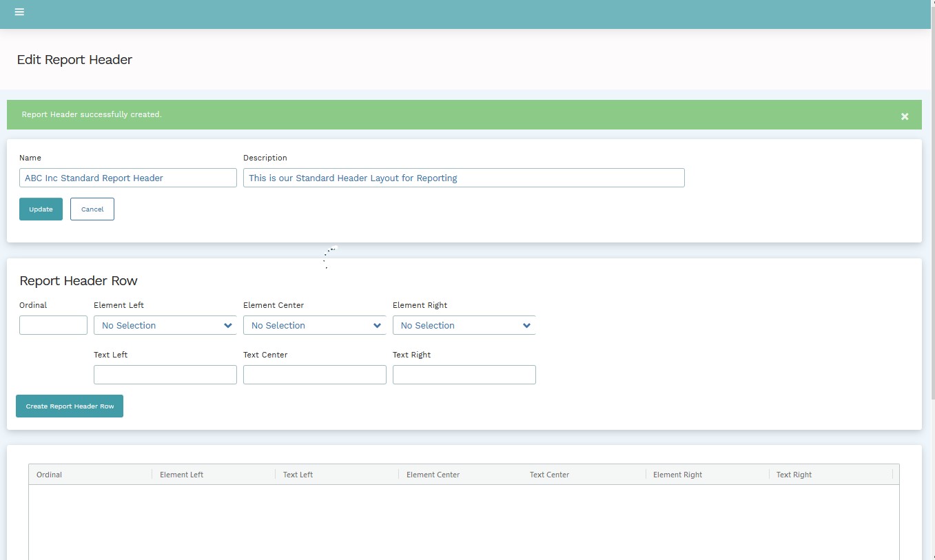Click the Text Right column header
The image size is (935, 560).
[794, 475]
